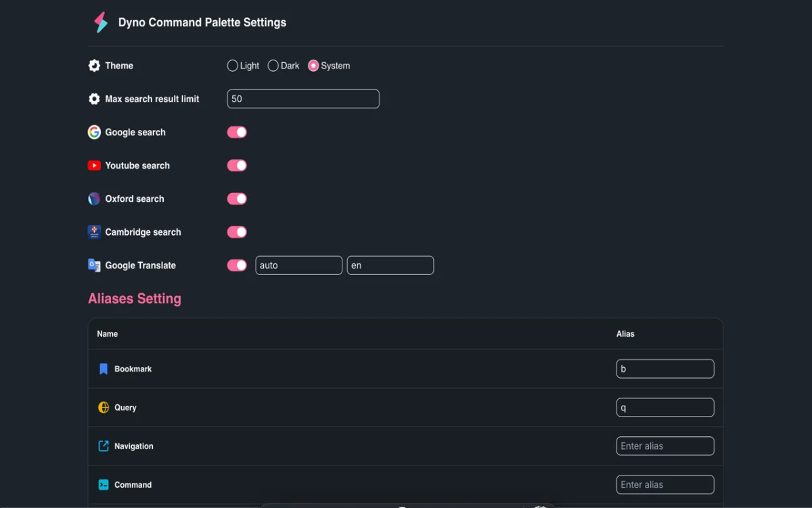Viewport: 812px width, 508px height.
Task: Select the Dark theme radio button
Action: (273, 65)
